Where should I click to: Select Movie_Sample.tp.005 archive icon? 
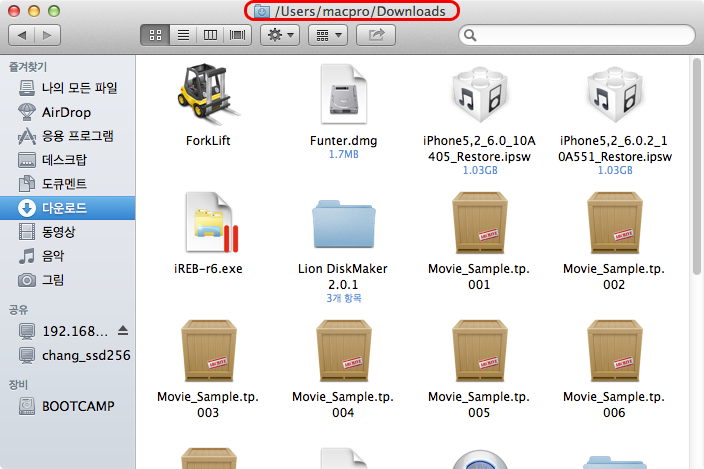[480, 351]
